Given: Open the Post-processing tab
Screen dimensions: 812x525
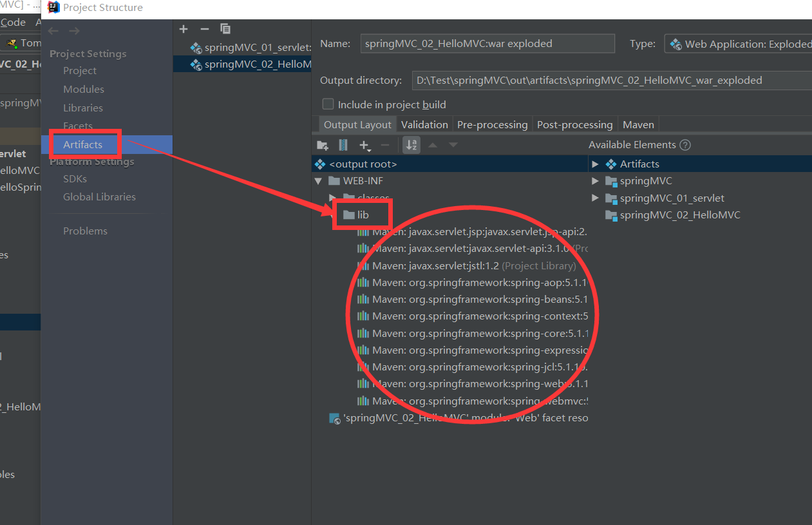Looking at the screenshot, I should (x=574, y=124).
